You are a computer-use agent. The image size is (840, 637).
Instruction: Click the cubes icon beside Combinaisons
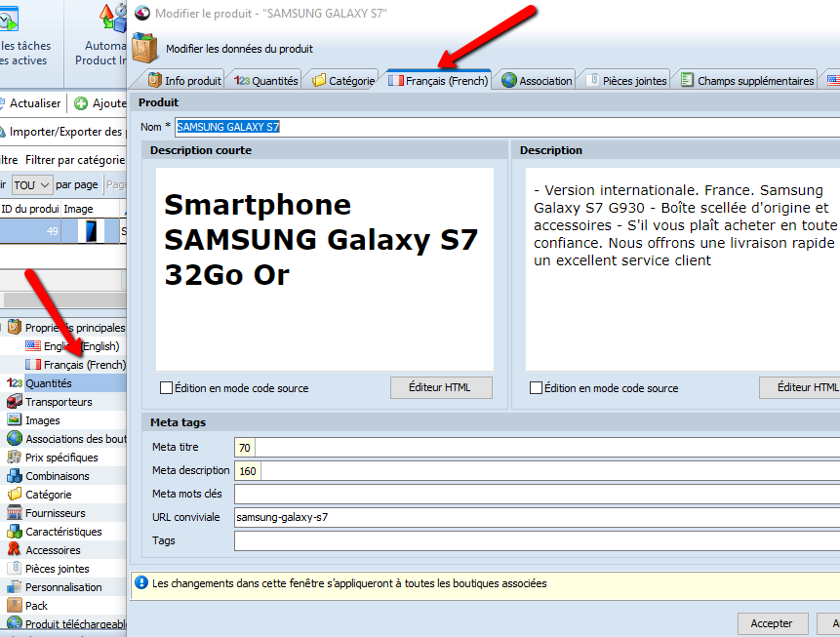click(x=15, y=476)
